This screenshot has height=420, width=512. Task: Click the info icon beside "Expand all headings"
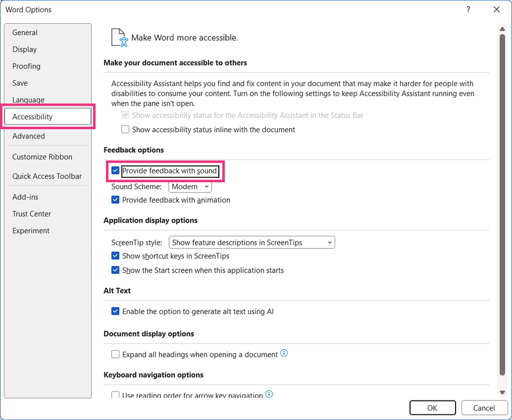(284, 353)
